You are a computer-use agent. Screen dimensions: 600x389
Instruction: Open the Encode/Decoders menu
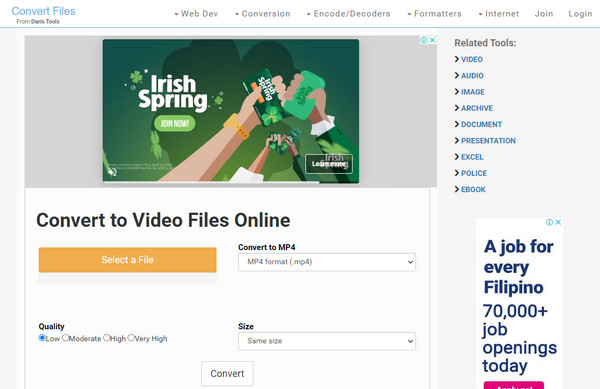tap(348, 14)
